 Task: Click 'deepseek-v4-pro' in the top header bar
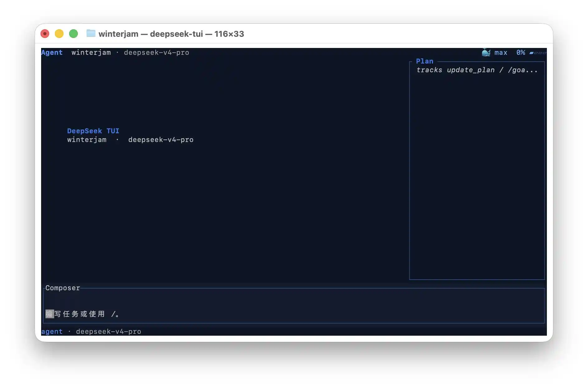[156, 52]
